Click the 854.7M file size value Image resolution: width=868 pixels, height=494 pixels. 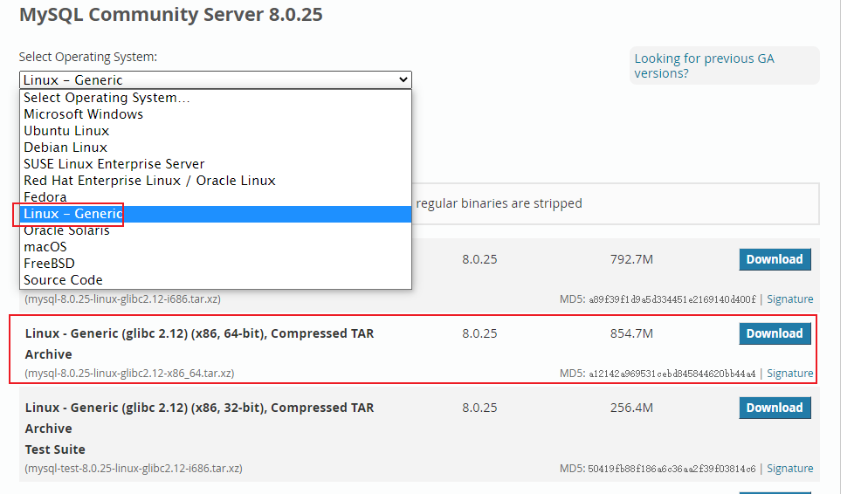point(631,333)
